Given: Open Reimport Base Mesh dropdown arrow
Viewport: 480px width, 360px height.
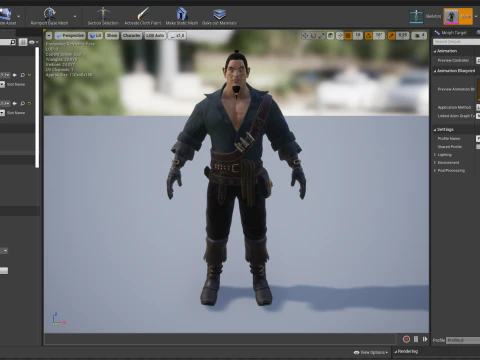Looking at the screenshot, I should 75,16.
